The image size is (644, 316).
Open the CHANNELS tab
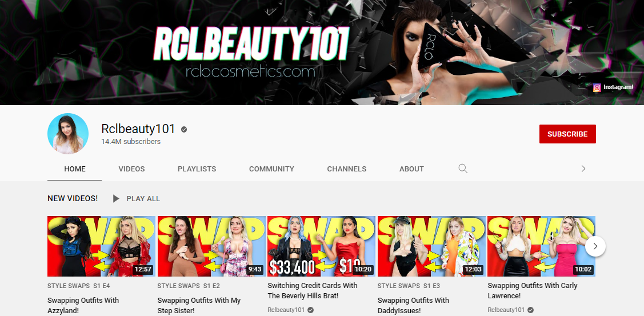tap(347, 169)
